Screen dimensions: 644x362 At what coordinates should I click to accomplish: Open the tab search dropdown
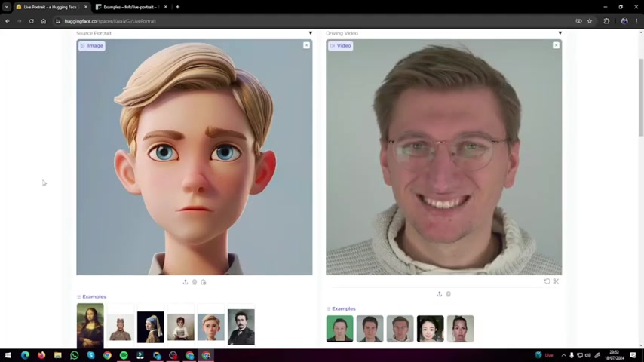(7, 7)
